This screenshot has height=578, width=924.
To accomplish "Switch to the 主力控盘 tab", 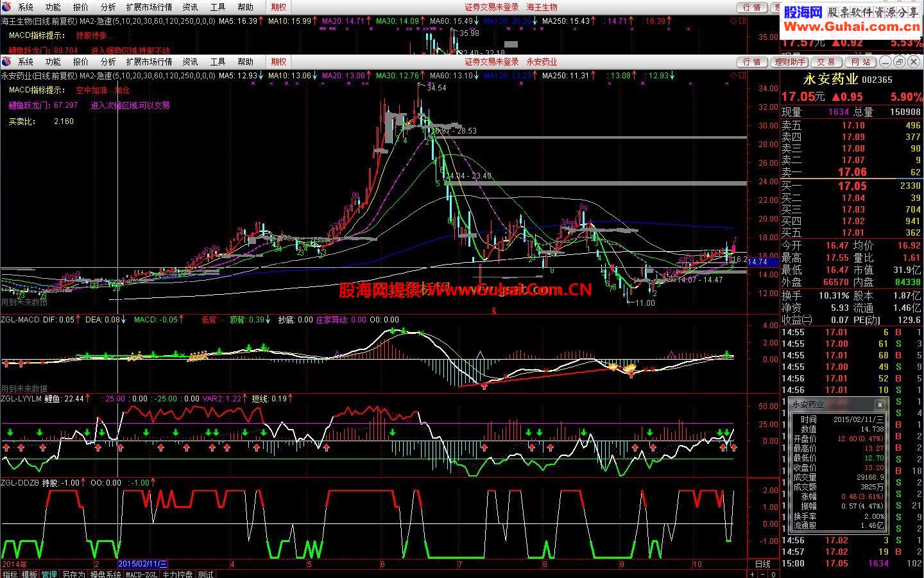I will click(178, 574).
